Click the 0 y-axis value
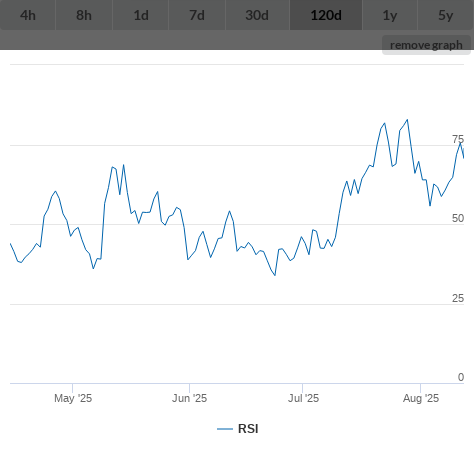474x455 pixels. (461, 377)
